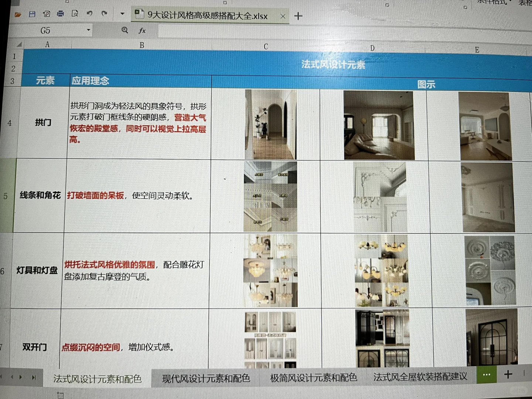Click the magnifier search icon near formula bar
This screenshot has width=532, height=399.
point(125,31)
